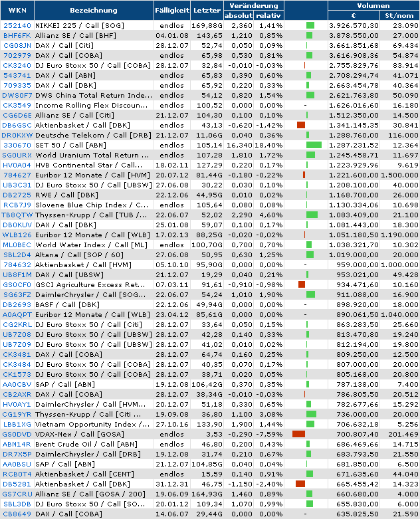
Task: Click the green bar in Thyssen-Krupp TB8QTW row
Action: pos(312,215)
